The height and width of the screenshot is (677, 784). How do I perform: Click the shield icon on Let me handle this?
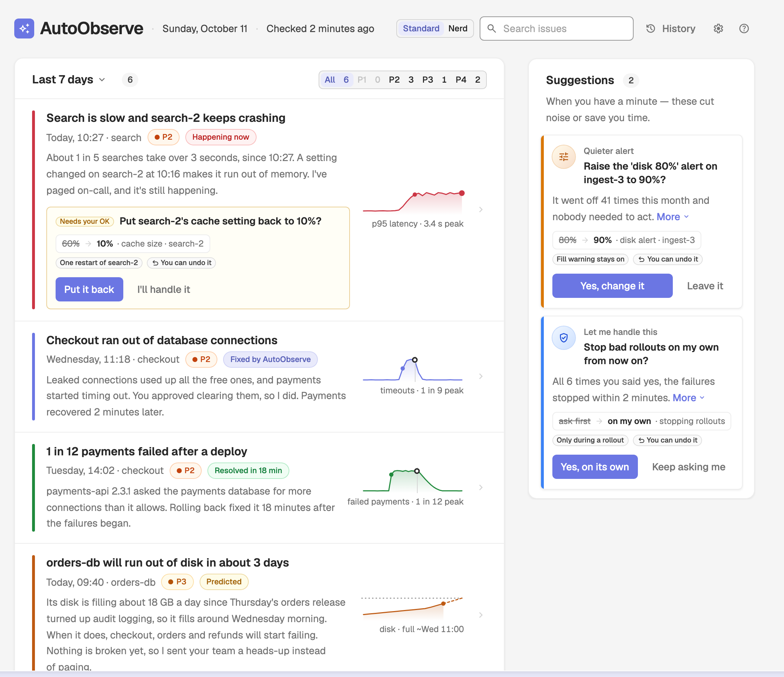pyautogui.click(x=564, y=338)
